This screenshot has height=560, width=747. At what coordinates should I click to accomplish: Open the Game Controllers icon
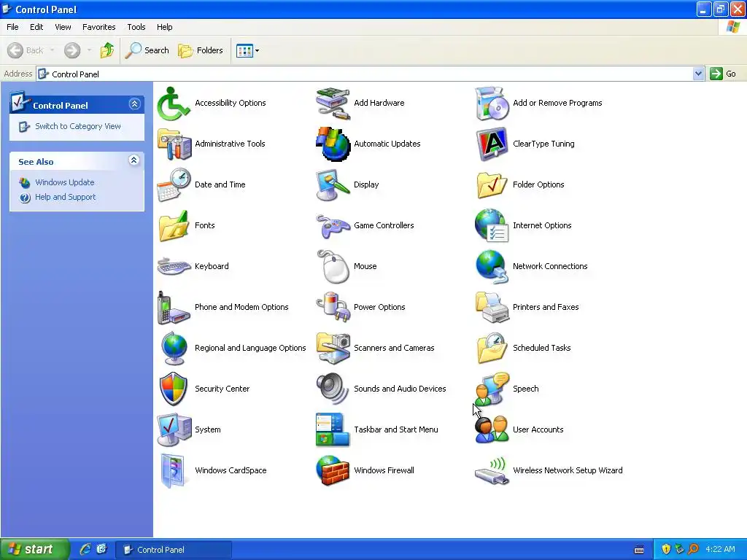point(333,226)
